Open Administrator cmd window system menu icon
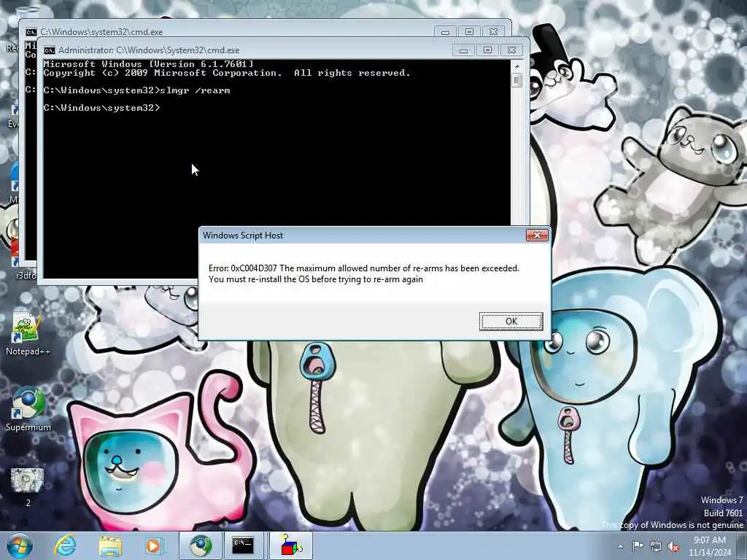747x560 pixels. tap(49, 50)
